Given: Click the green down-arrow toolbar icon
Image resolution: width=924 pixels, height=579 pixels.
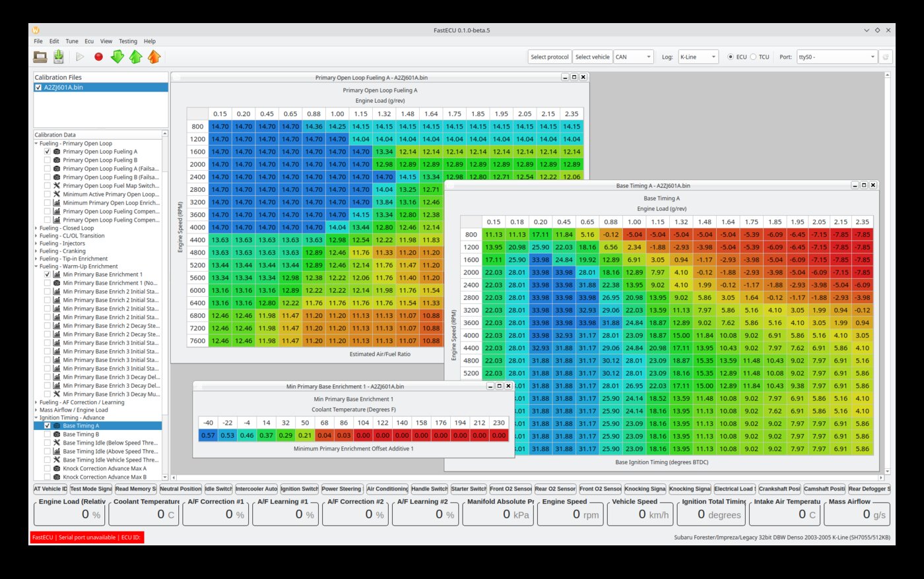Looking at the screenshot, I should click(x=117, y=57).
